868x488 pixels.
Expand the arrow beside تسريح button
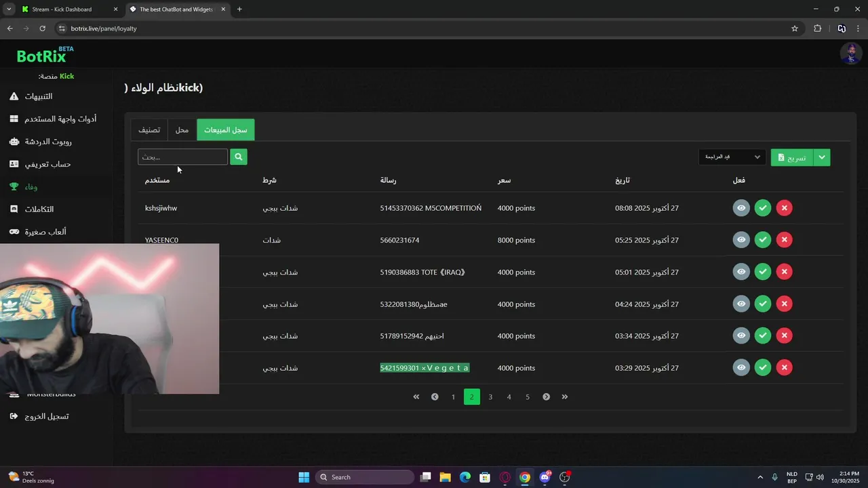click(x=822, y=157)
